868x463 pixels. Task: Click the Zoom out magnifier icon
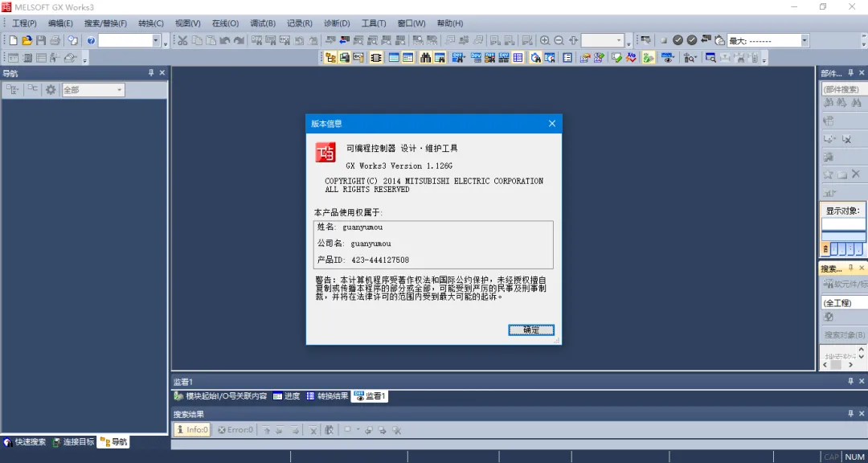[559, 40]
